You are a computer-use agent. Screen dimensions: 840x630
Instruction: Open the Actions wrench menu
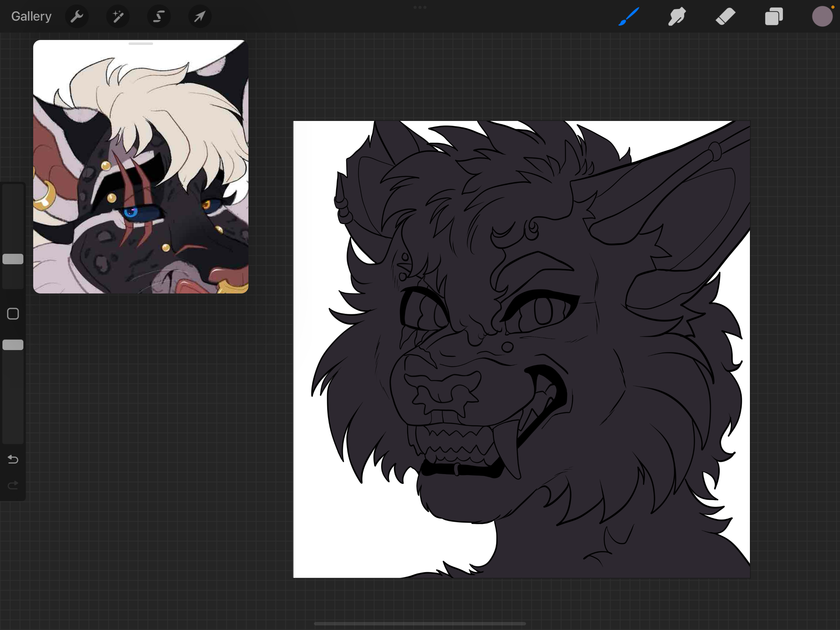coord(77,16)
